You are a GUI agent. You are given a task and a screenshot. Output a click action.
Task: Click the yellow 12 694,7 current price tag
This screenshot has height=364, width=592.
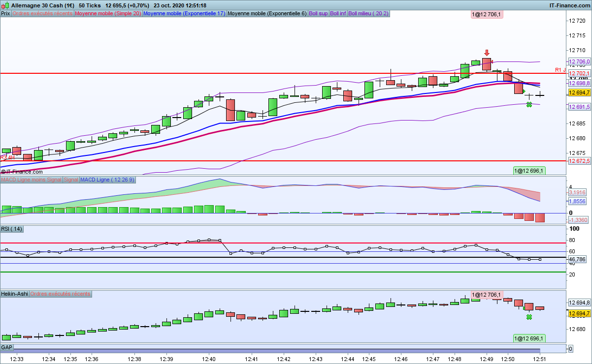click(x=579, y=92)
